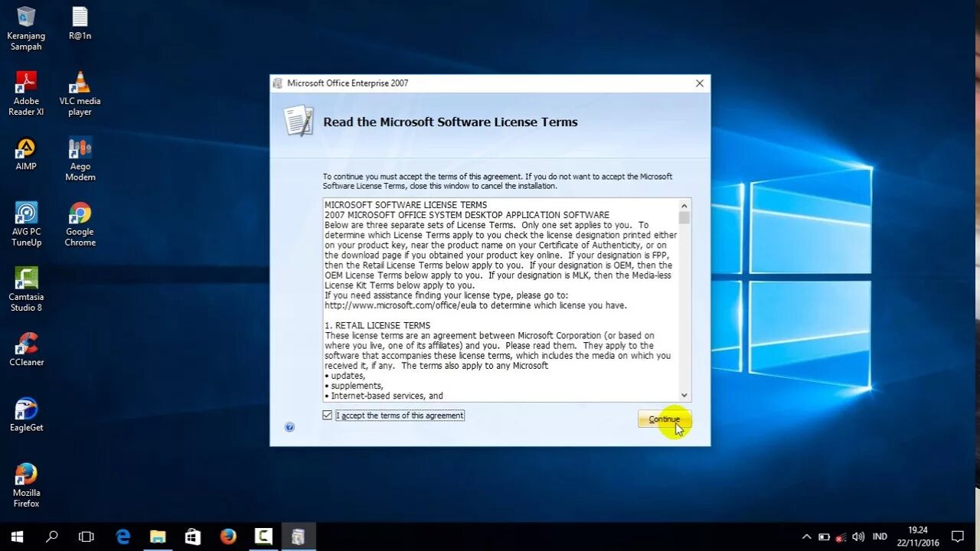Image resolution: width=980 pixels, height=551 pixels.
Task: Click the license text scrollbar up arrow
Action: coord(684,205)
